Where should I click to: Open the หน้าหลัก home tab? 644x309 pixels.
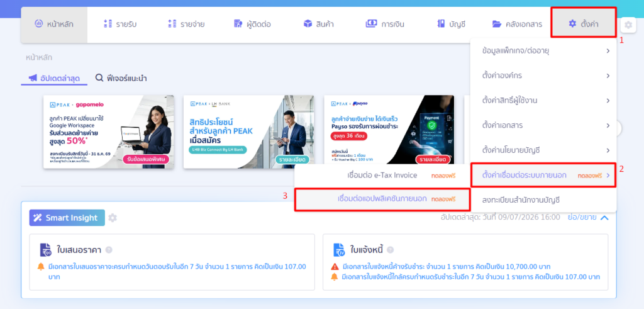click(x=54, y=25)
